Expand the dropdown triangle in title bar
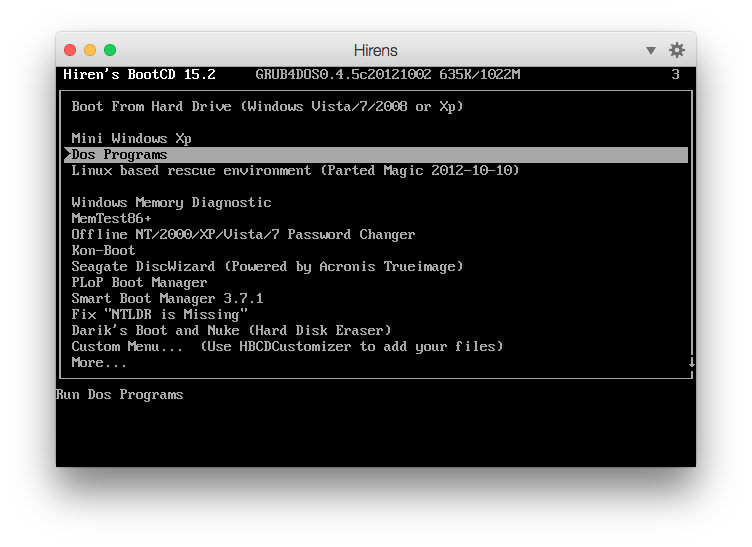 pos(650,51)
